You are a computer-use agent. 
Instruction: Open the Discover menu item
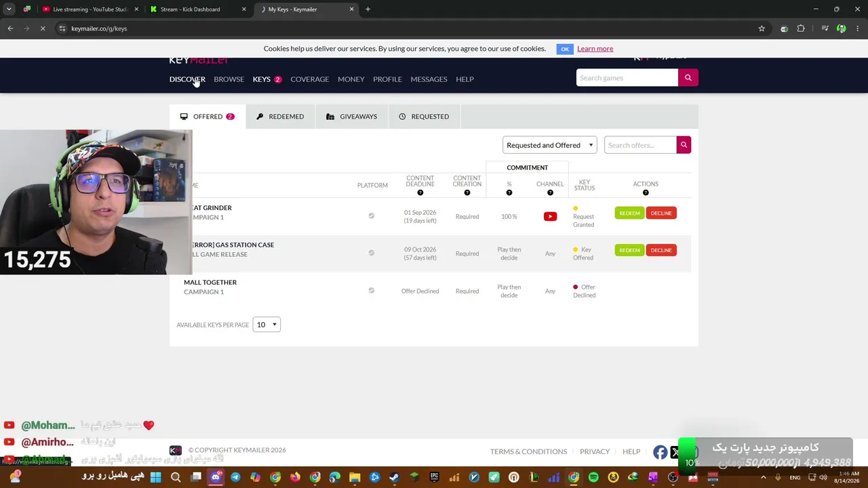click(187, 79)
